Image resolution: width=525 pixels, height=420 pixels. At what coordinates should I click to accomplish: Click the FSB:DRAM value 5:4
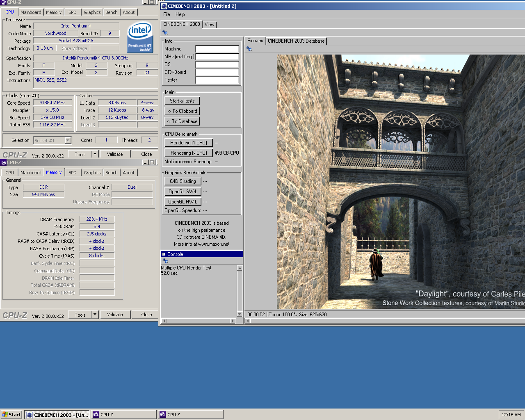click(x=97, y=226)
